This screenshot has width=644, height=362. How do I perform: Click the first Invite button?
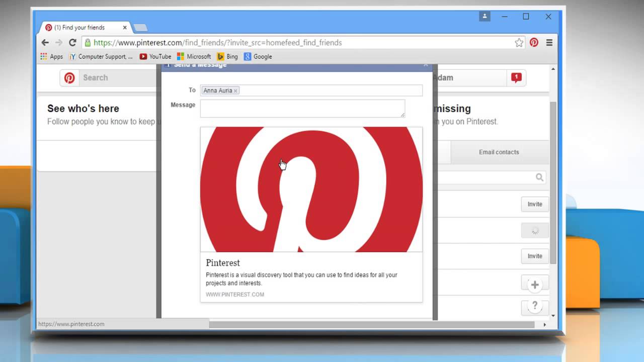pyautogui.click(x=535, y=204)
